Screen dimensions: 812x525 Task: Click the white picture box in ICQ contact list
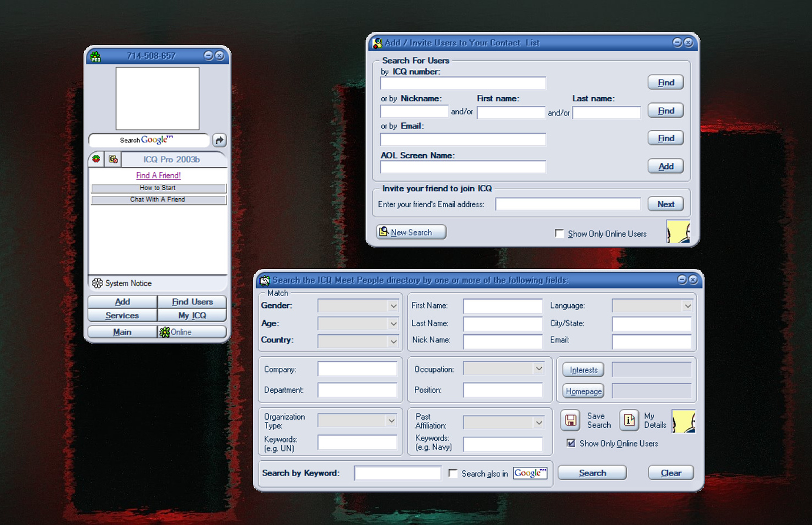click(157, 98)
